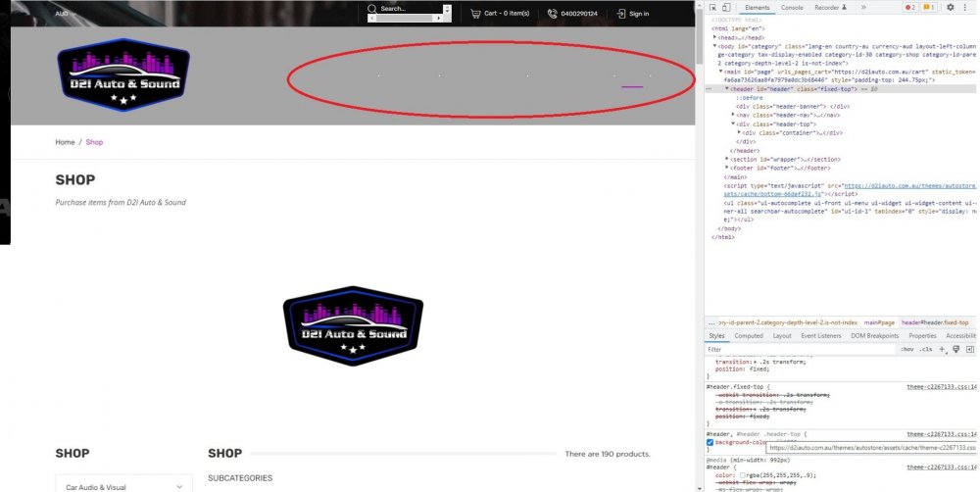The height and width of the screenshot is (492, 980).
Task: Open the DOM Breakpoints tab
Action: (x=874, y=336)
